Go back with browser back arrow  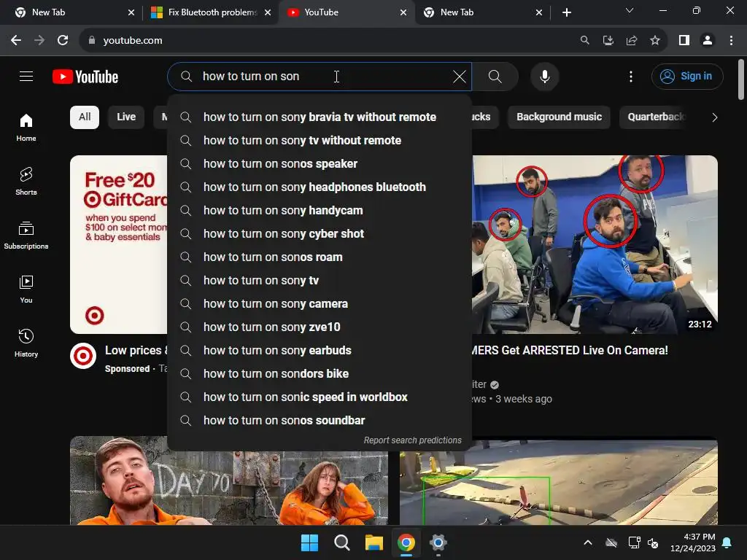pyautogui.click(x=16, y=41)
